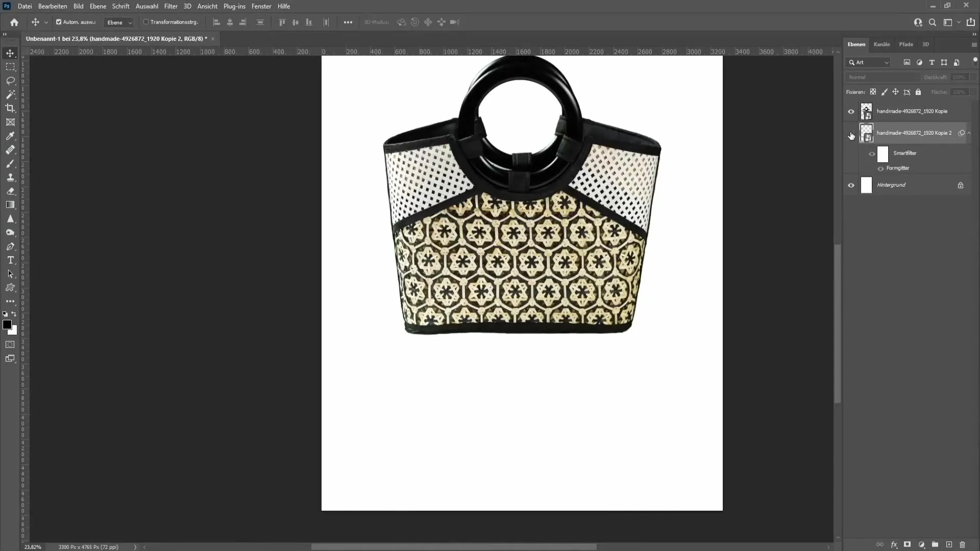
Task: Select the Brush tool
Action: 10,163
